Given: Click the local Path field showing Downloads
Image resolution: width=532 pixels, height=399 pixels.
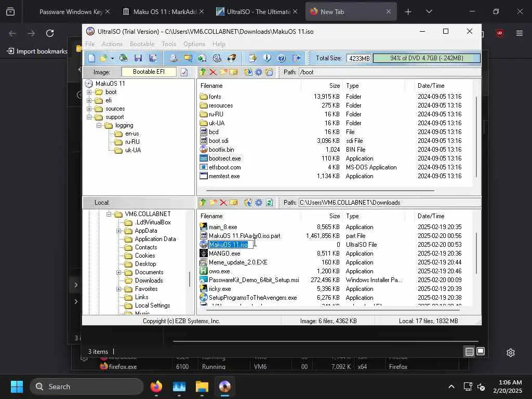Looking at the screenshot, I should 390,203.
